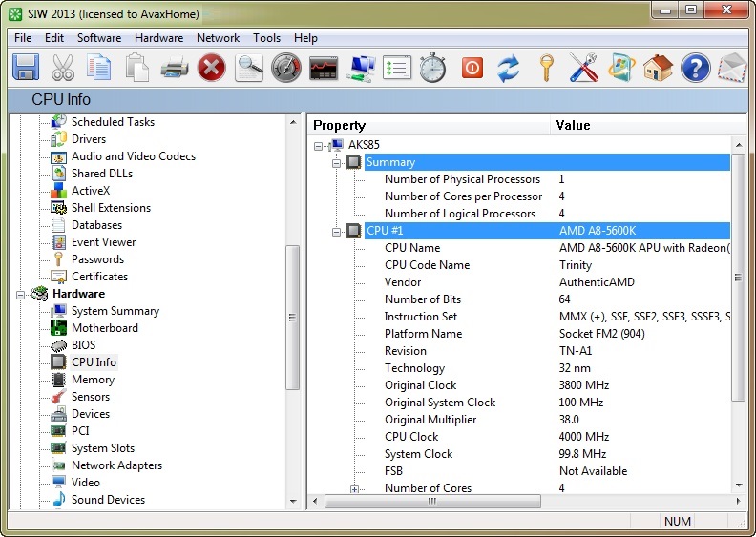Viewport: 756px width, 537px height.
Task: Click the Windows logo toolbar icon
Action: point(621,68)
